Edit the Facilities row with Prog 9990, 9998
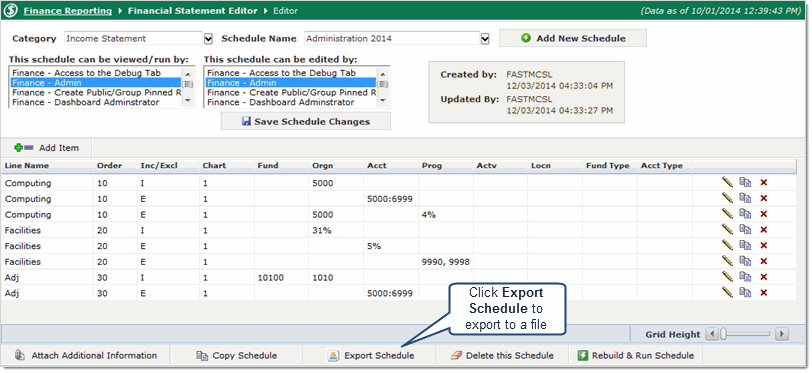Screen dimensions: 812x373 click(728, 261)
